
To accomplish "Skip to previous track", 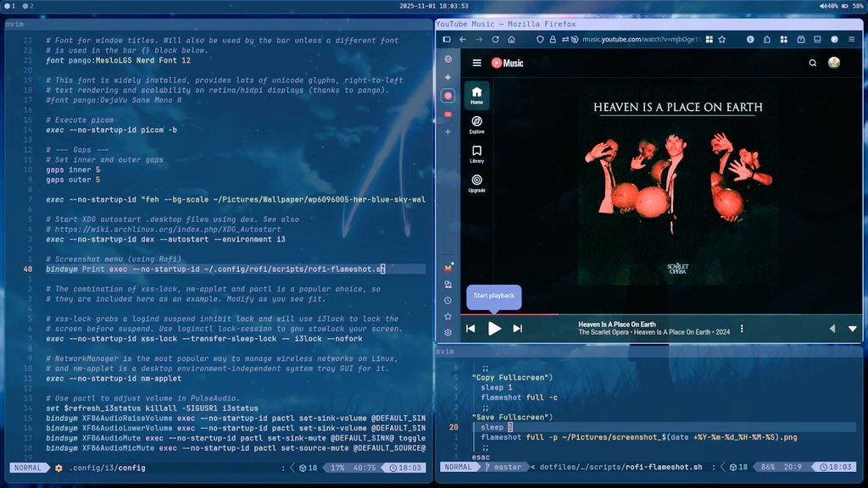I will point(470,329).
